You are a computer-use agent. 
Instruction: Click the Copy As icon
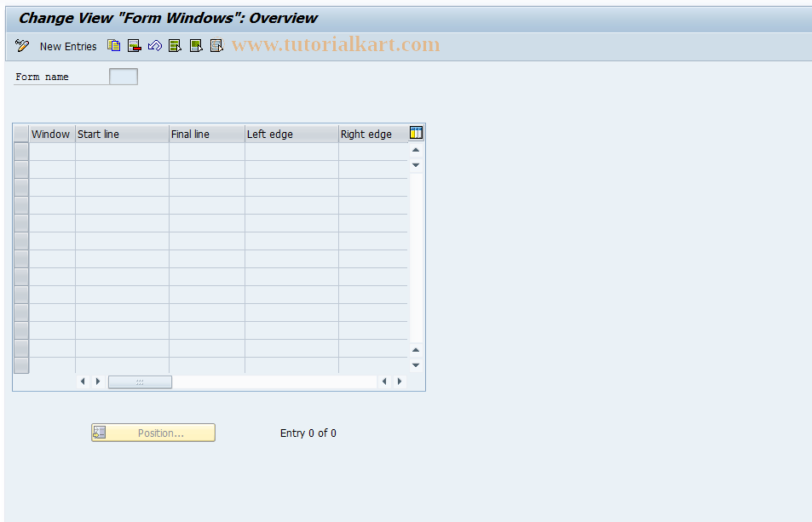tap(113, 46)
